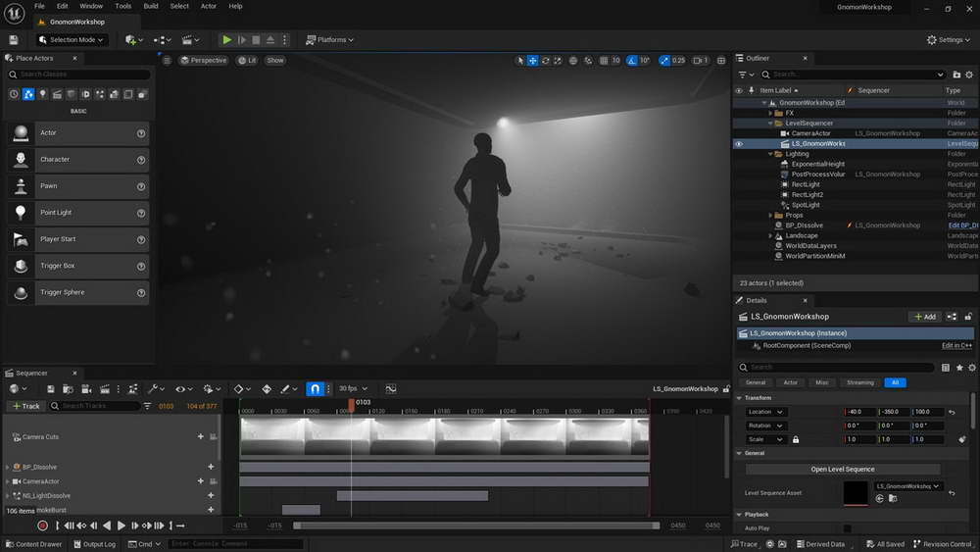Viewport: 980px width, 552px height.
Task: Open the 30 fps frame rate dropdown
Action: (x=353, y=389)
